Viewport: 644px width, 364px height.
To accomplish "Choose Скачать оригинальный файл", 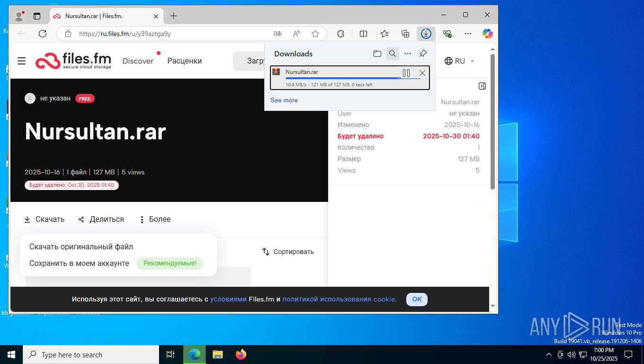I will click(81, 246).
